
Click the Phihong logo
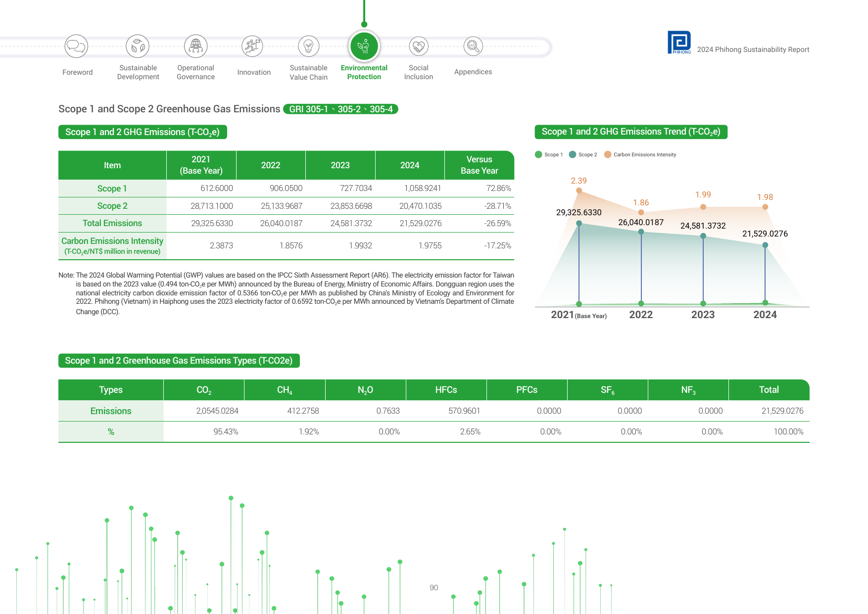click(679, 43)
